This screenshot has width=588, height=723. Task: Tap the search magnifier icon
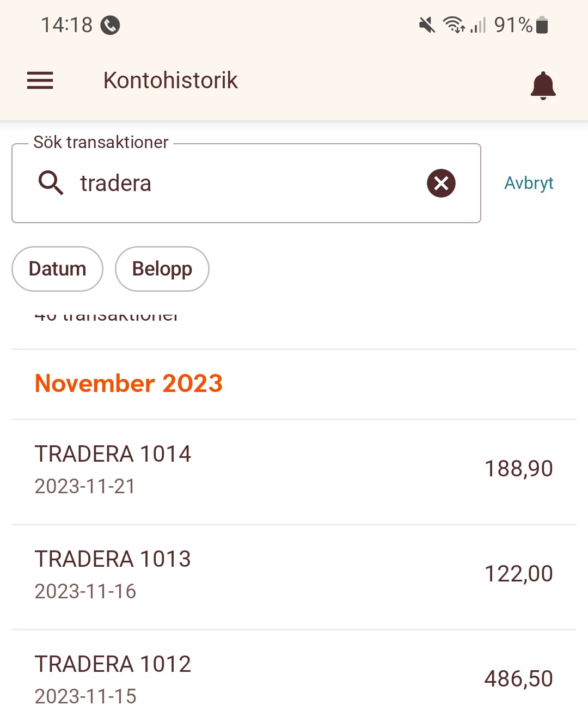pos(51,183)
